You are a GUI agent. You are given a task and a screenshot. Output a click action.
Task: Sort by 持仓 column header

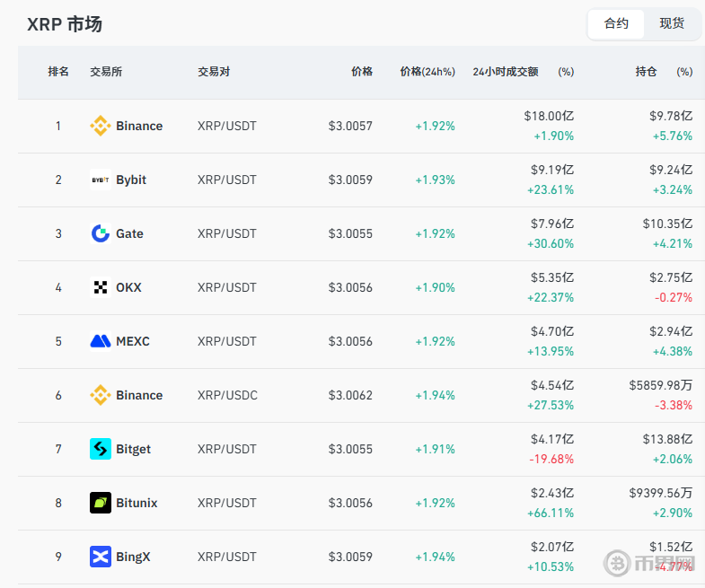646,72
